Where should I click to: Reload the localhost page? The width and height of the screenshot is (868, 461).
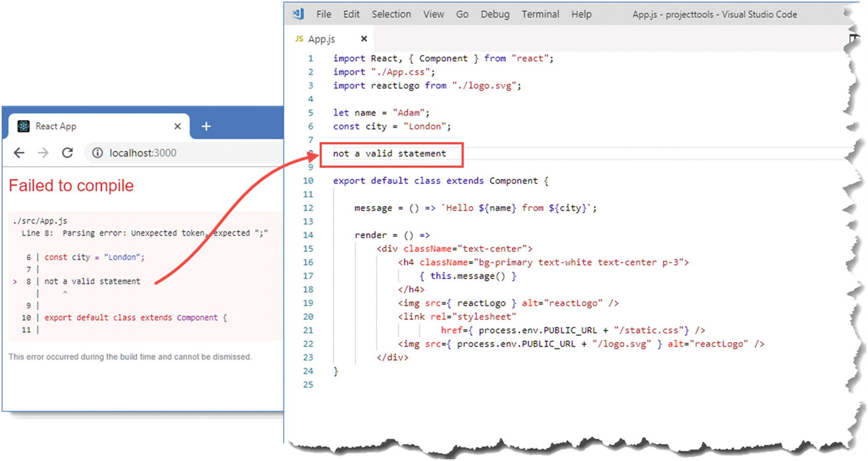click(67, 153)
